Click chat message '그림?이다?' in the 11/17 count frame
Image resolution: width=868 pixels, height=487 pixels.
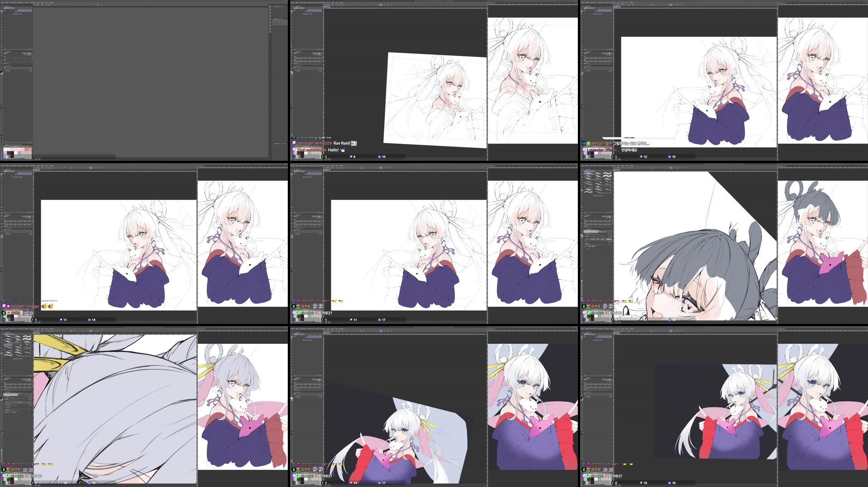(x=324, y=313)
